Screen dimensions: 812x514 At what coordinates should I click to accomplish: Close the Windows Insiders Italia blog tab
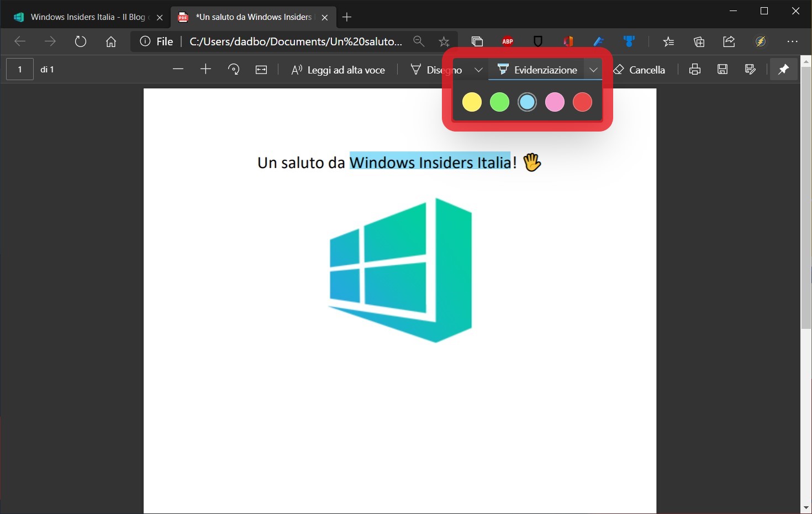tap(160, 17)
